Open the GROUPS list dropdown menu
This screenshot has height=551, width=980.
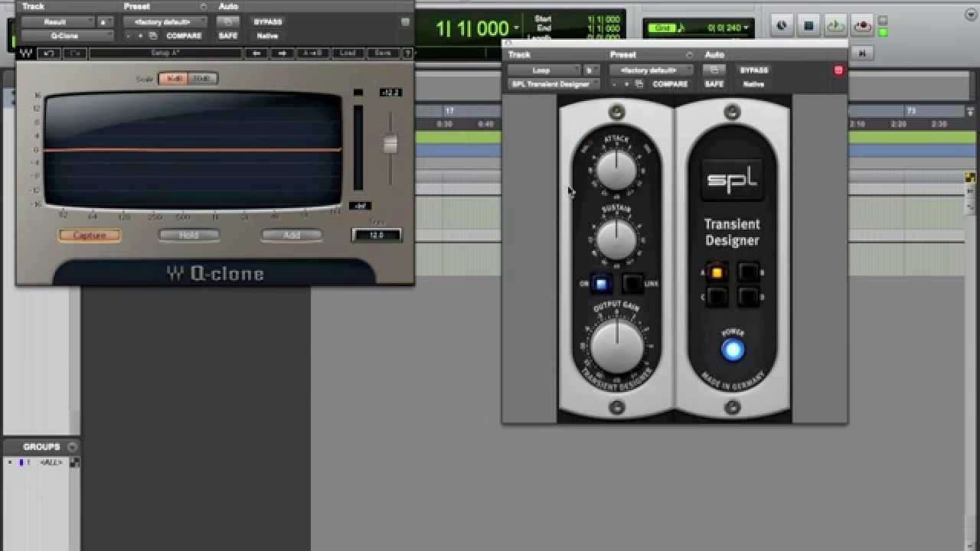pyautogui.click(x=73, y=447)
